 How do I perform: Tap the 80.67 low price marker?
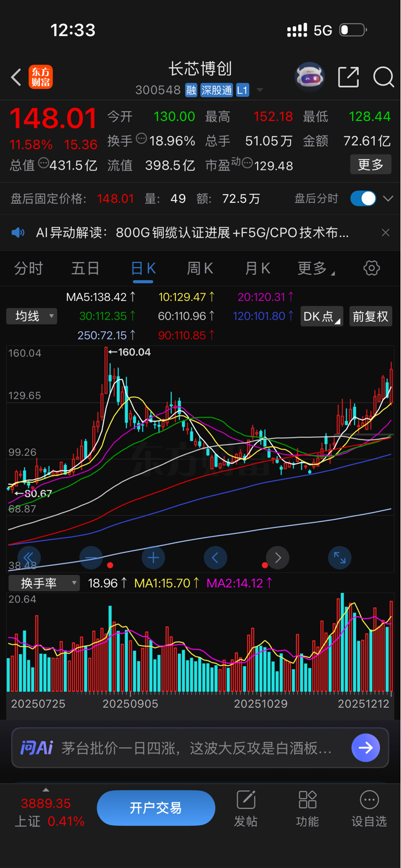pos(33,493)
